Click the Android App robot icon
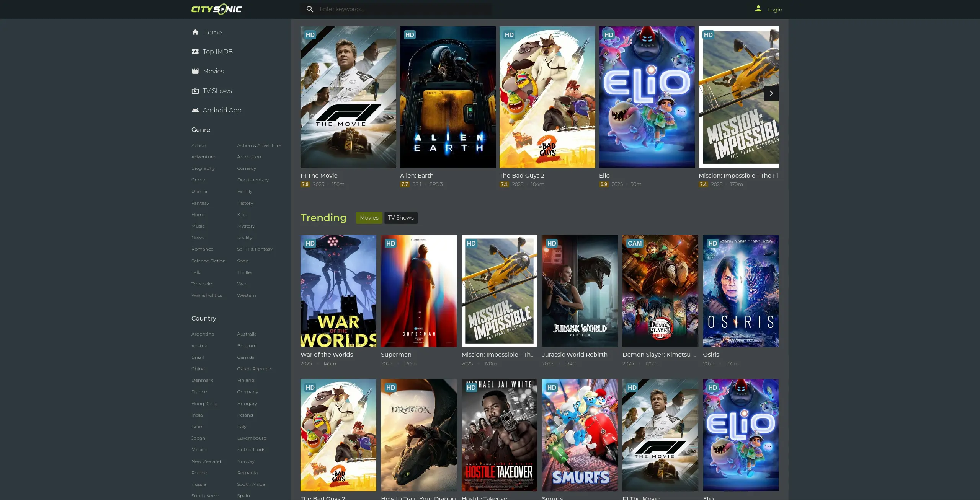 coord(195,110)
